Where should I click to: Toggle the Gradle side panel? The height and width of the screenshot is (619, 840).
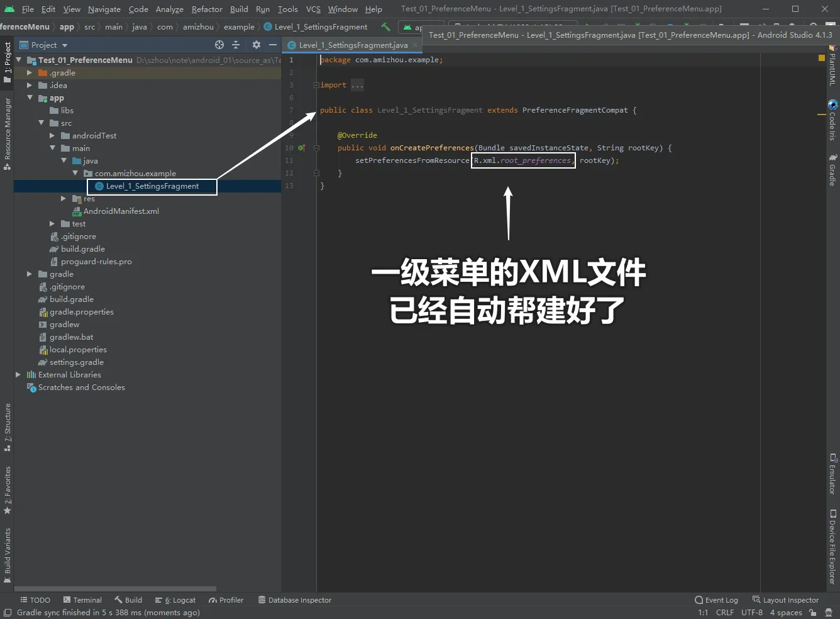click(832, 170)
